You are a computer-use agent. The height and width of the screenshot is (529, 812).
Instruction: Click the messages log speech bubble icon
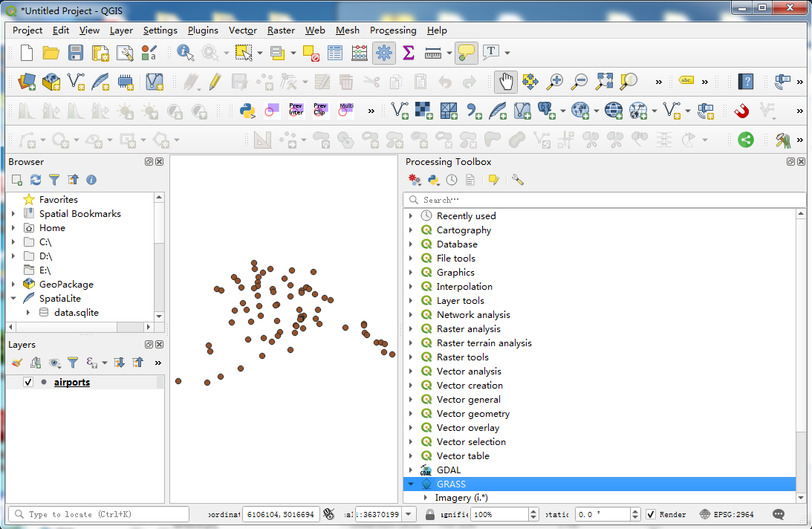pos(779,514)
